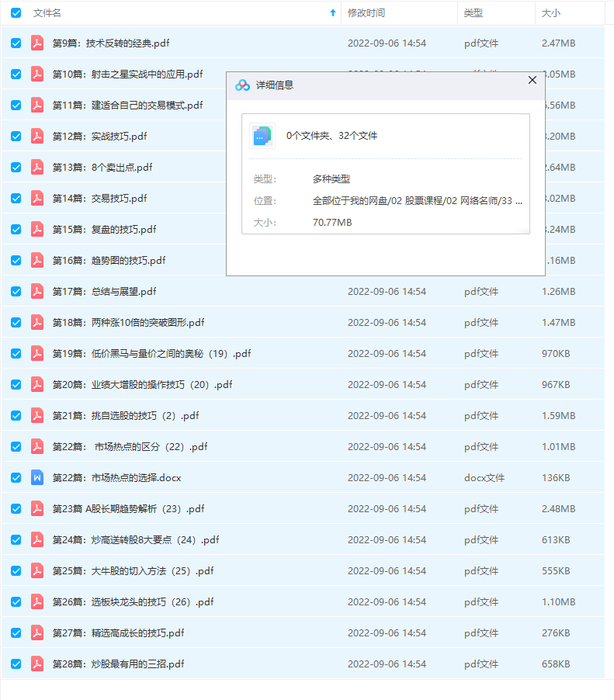The width and height of the screenshot is (614, 700).
Task: Click the 555KB size of 第25篇 file
Action: pos(556,571)
